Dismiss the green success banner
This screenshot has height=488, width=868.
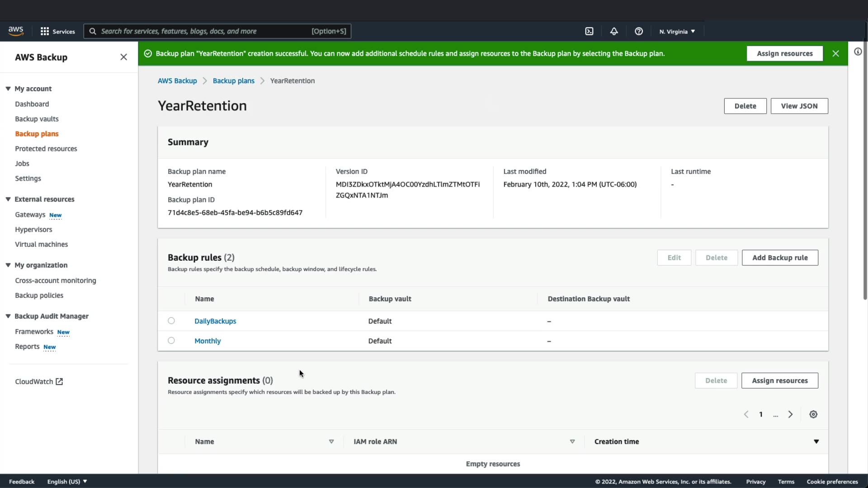(835, 53)
